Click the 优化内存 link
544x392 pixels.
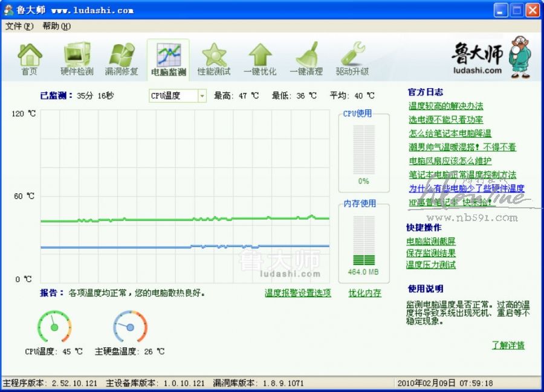coord(364,293)
